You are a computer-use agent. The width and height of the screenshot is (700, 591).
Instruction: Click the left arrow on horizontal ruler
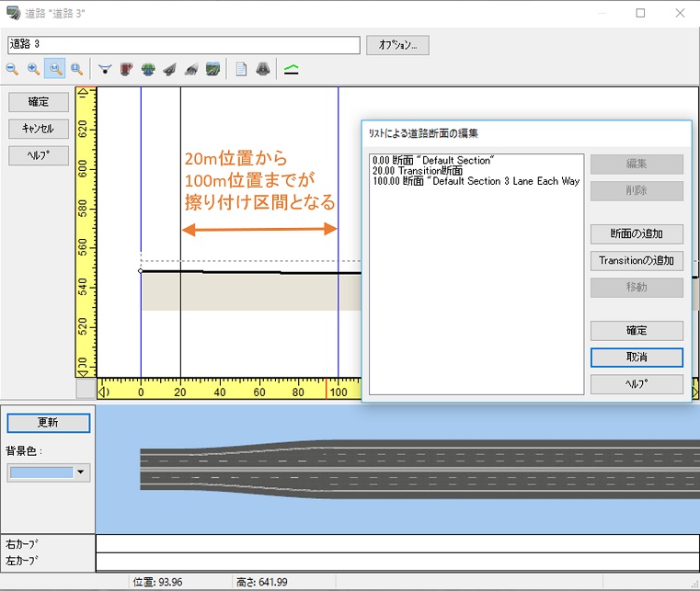[x=102, y=392]
